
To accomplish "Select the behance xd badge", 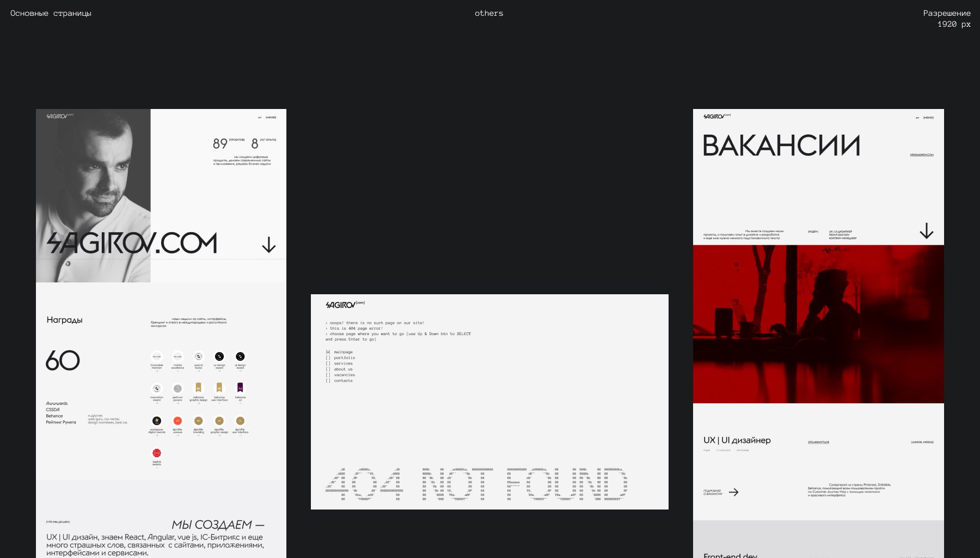I will [x=240, y=388].
